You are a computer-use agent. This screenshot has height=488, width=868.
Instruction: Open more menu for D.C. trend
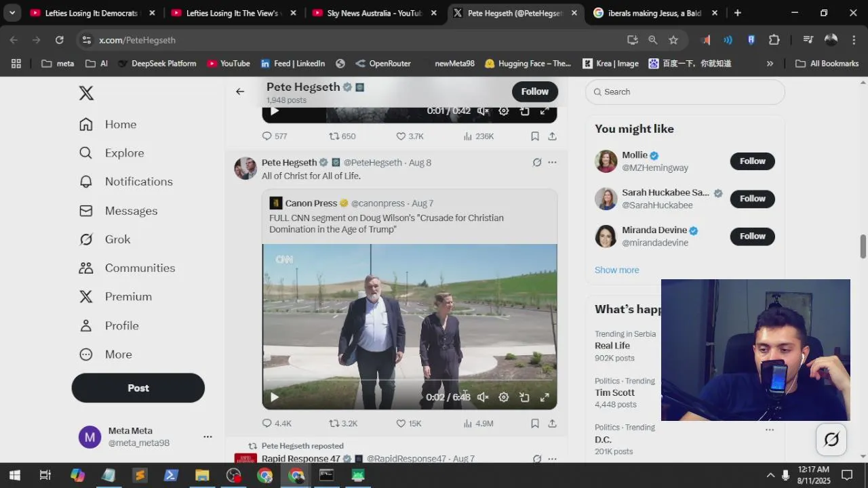(x=770, y=430)
